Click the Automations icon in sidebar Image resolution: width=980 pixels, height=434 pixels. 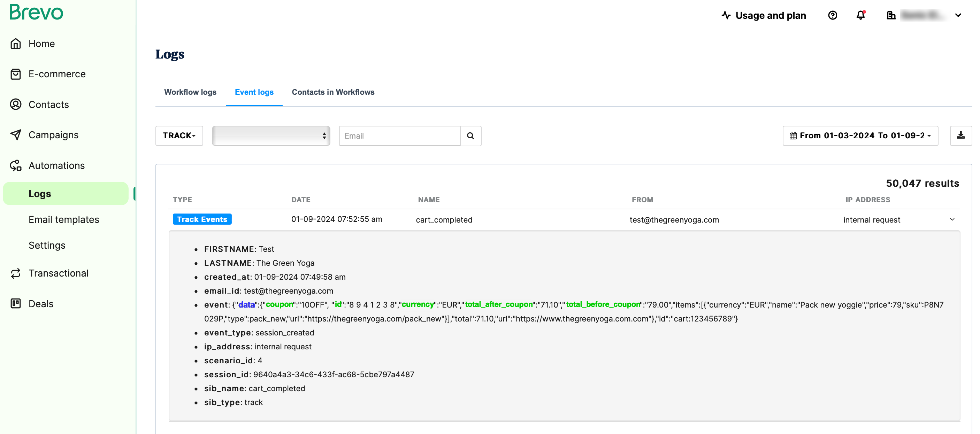click(16, 165)
